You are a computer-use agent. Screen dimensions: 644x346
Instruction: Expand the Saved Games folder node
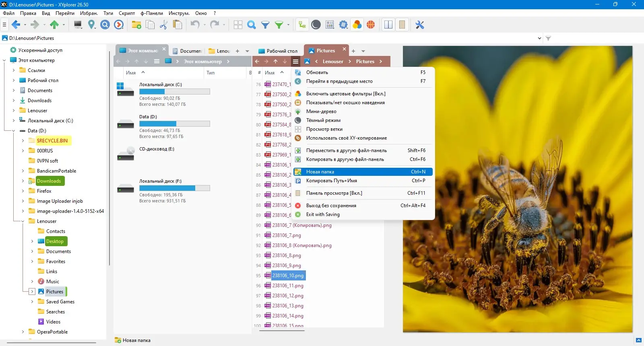tap(32, 302)
